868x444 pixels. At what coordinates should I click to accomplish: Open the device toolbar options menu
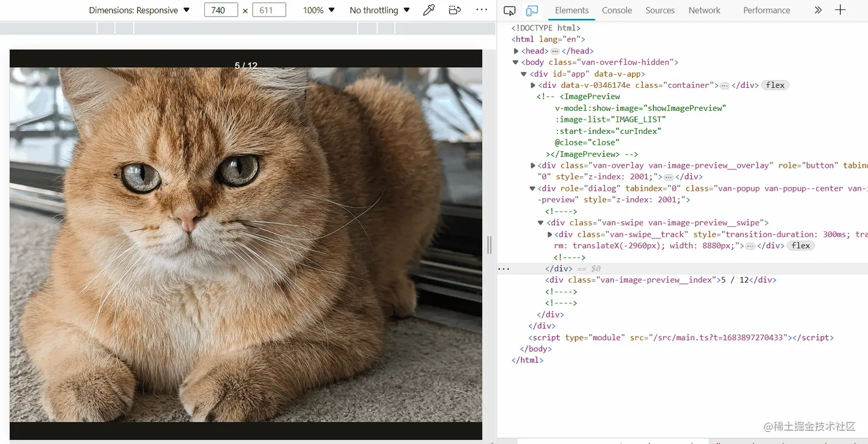481,10
